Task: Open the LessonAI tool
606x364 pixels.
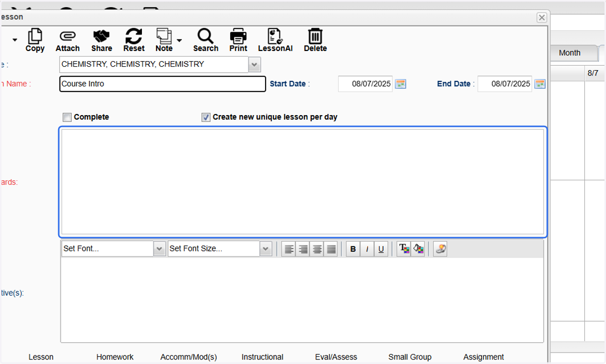Action: (275, 40)
